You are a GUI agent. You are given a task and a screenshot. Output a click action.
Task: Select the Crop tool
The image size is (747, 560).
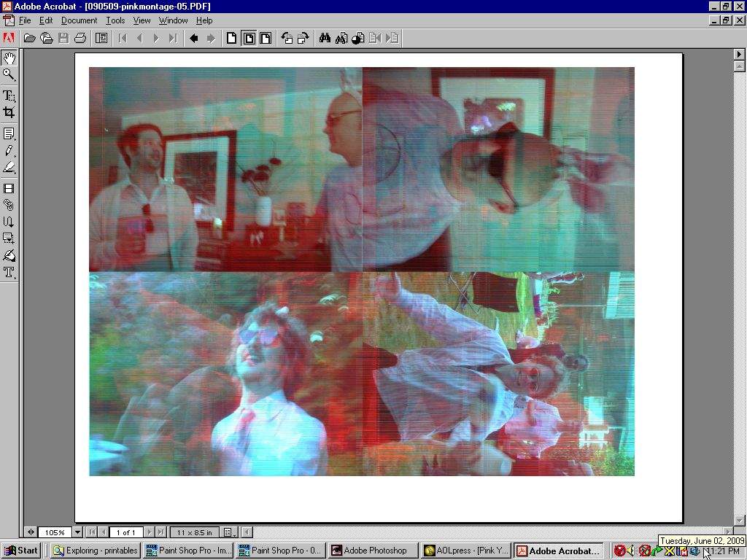[9, 112]
